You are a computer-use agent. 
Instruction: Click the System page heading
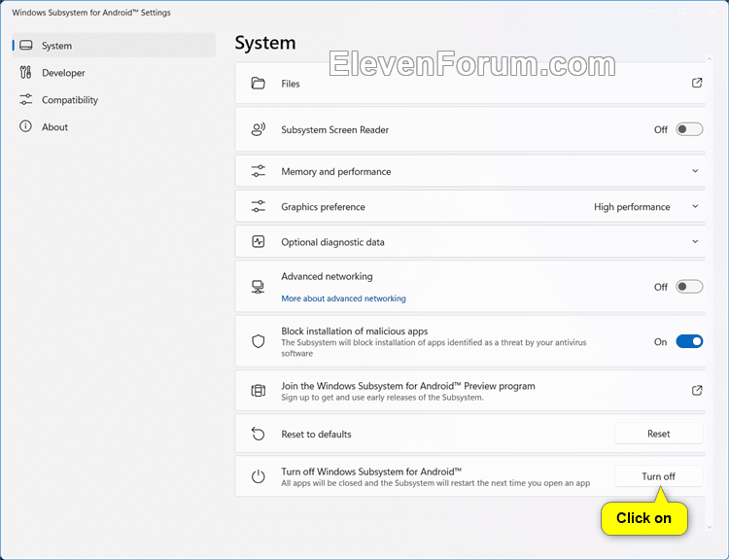tap(265, 43)
